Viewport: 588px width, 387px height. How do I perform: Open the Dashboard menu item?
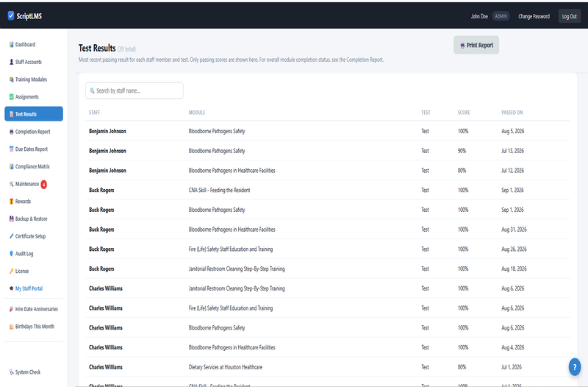pyautogui.click(x=34, y=44)
